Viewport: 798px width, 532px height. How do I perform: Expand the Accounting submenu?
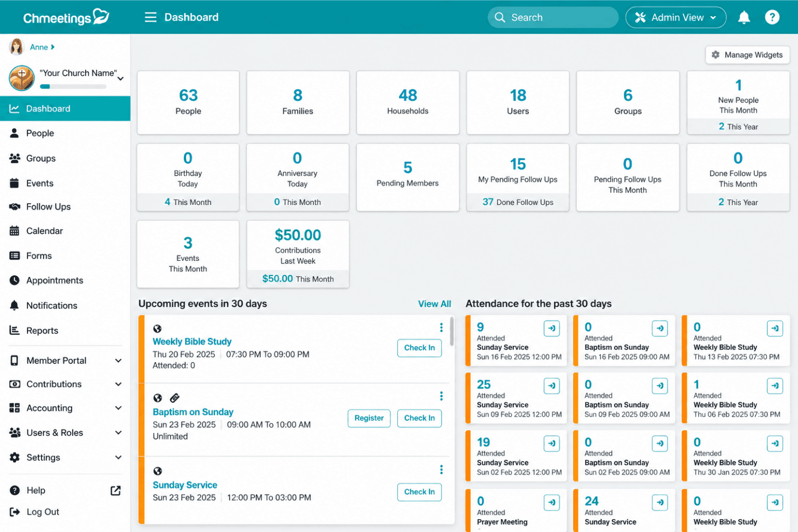coord(118,408)
